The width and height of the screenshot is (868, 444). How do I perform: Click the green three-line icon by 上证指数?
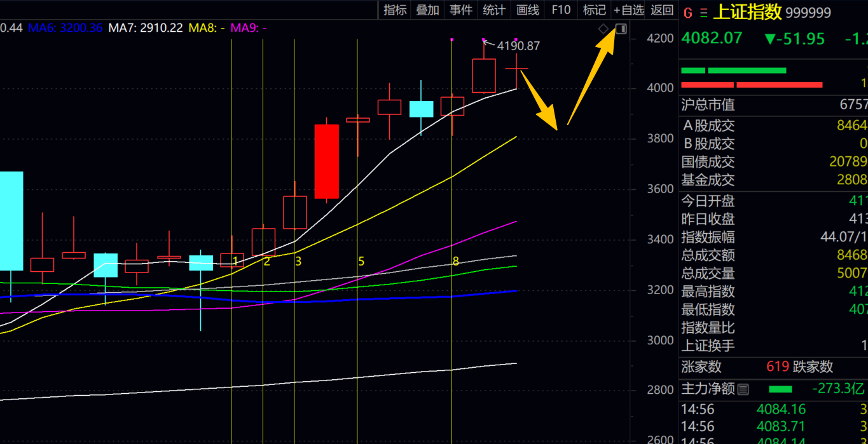(x=703, y=13)
